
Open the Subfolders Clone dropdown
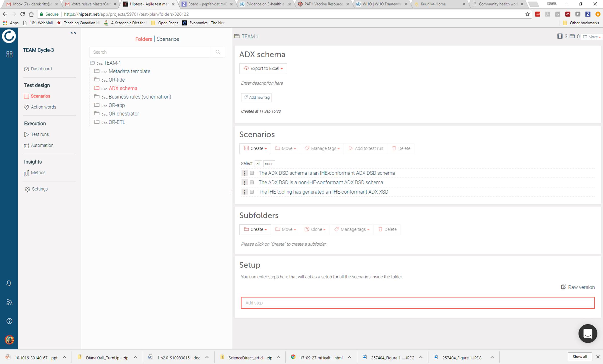315,229
